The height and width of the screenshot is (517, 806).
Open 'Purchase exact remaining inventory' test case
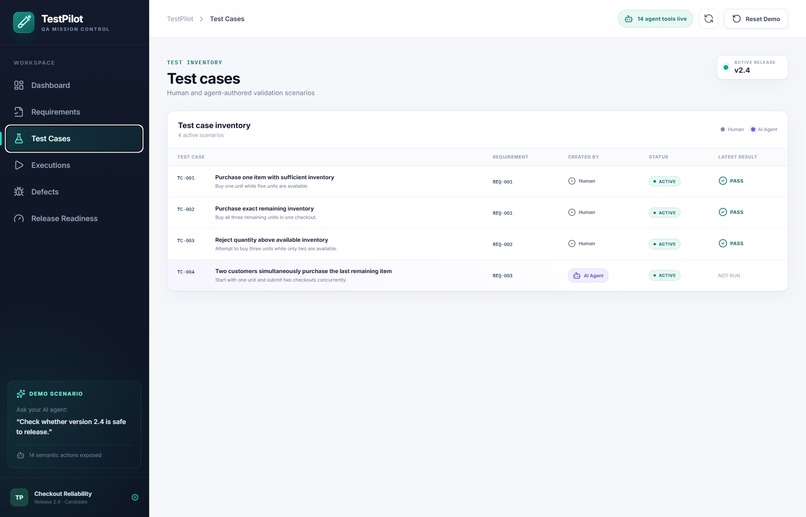click(264, 209)
